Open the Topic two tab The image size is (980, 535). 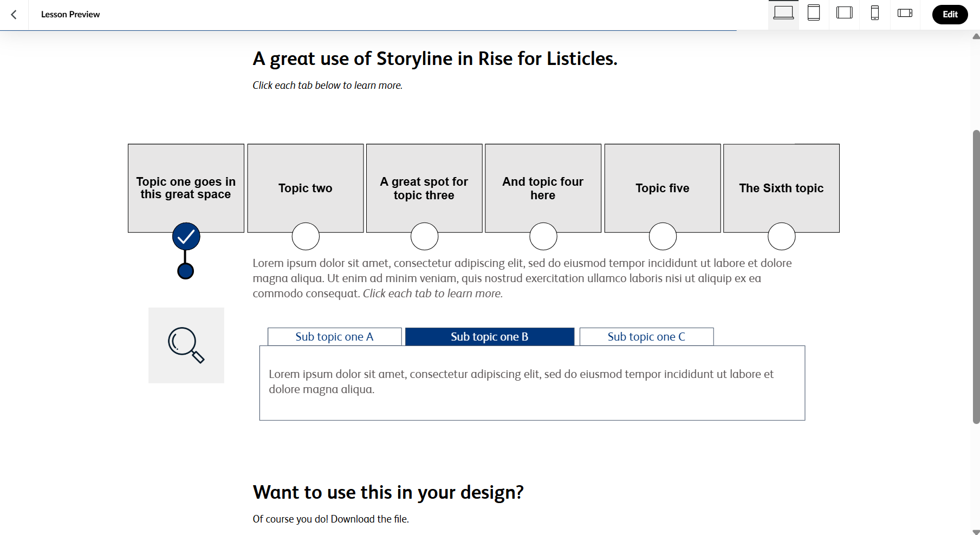[305, 188]
